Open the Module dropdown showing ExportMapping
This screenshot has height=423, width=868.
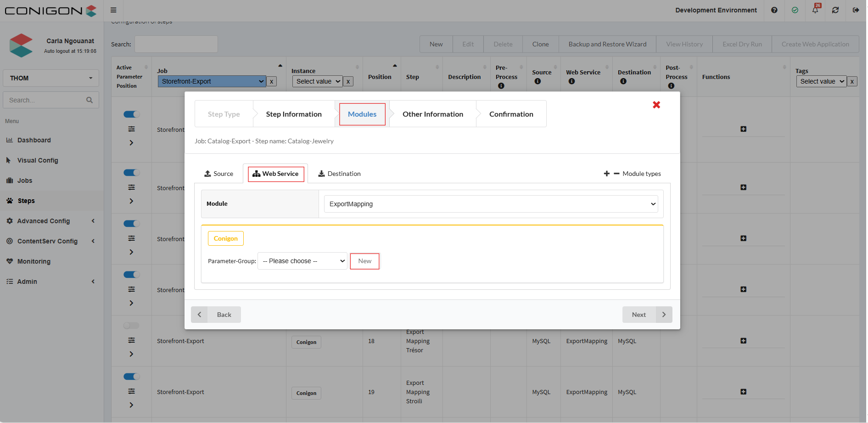tap(491, 204)
